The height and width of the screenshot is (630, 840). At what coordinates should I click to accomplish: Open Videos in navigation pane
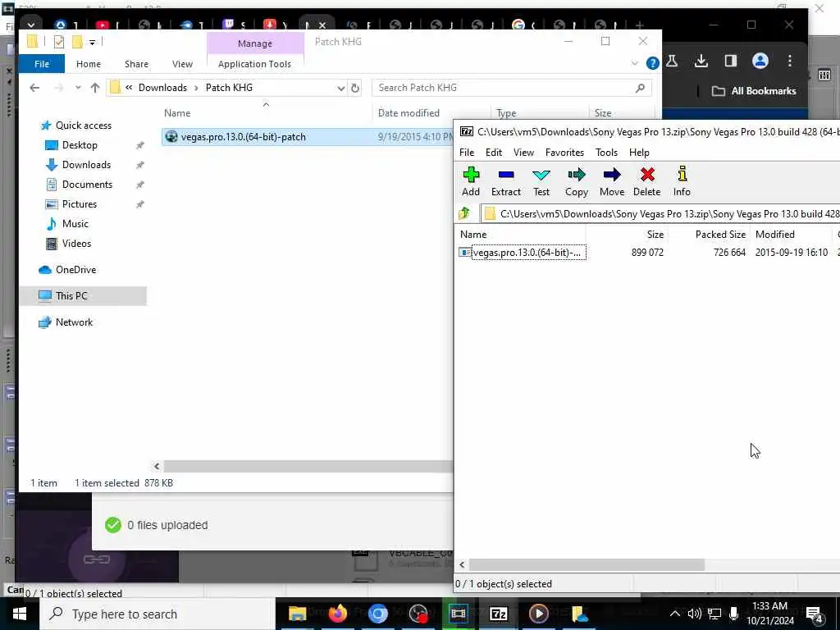(x=76, y=244)
